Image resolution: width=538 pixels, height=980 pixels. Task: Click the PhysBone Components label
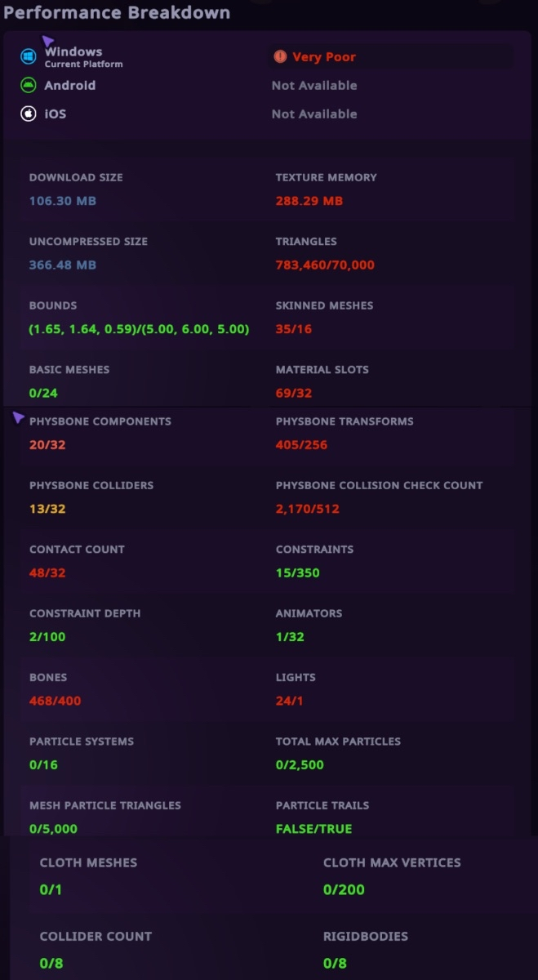pyautogui.click(x=100, y=421)
